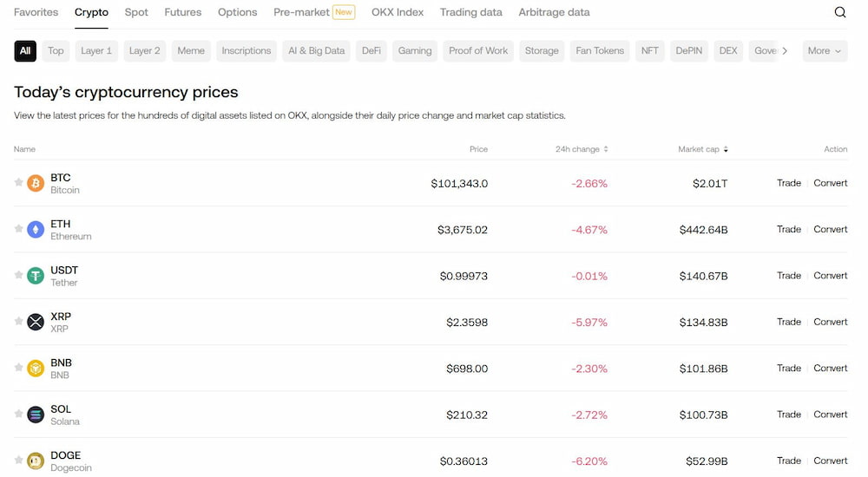
Task: Filter by DeFi category
Action: coord(372,51)
